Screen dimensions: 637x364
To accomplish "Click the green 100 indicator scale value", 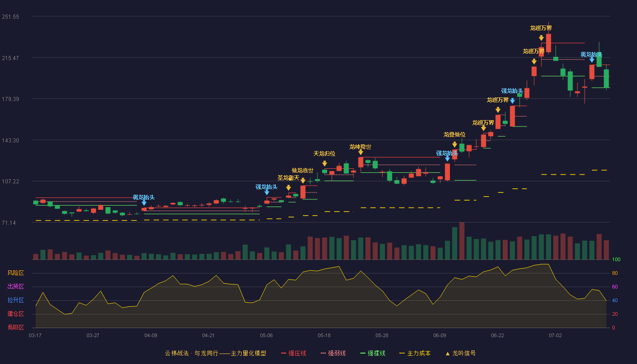I will click(616, 260).
